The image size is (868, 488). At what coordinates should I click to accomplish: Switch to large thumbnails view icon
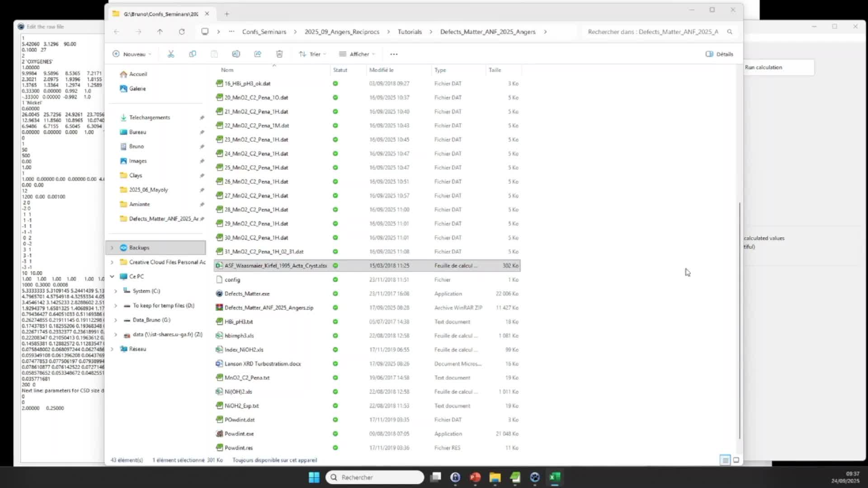pos(736,460)
